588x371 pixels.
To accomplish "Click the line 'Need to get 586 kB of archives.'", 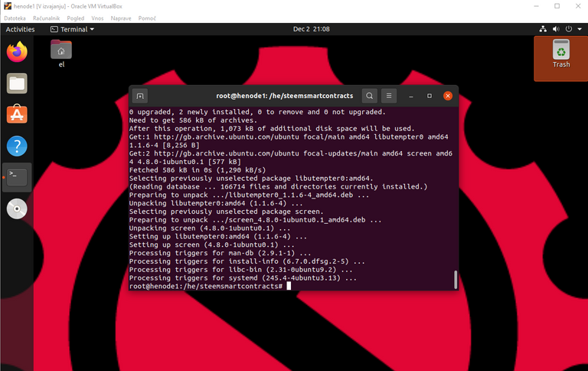I will coord(193,120).
